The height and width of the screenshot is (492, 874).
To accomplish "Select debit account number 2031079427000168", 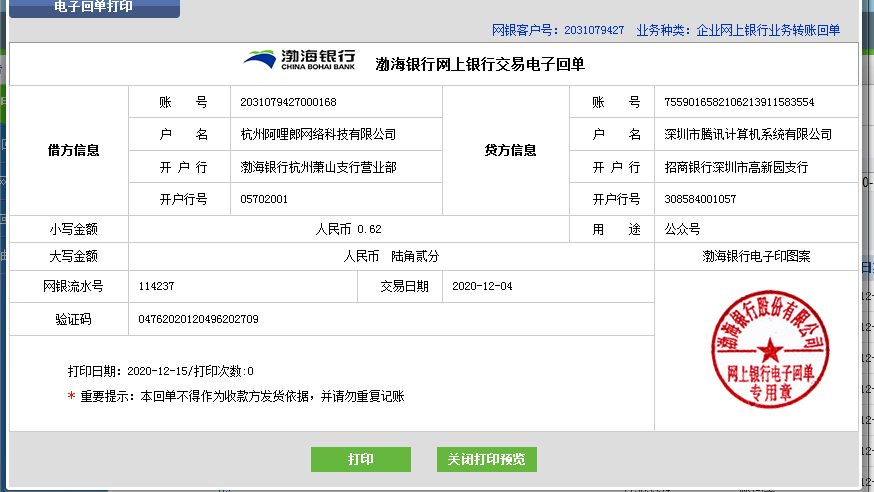I will click(x=288, y=102).
